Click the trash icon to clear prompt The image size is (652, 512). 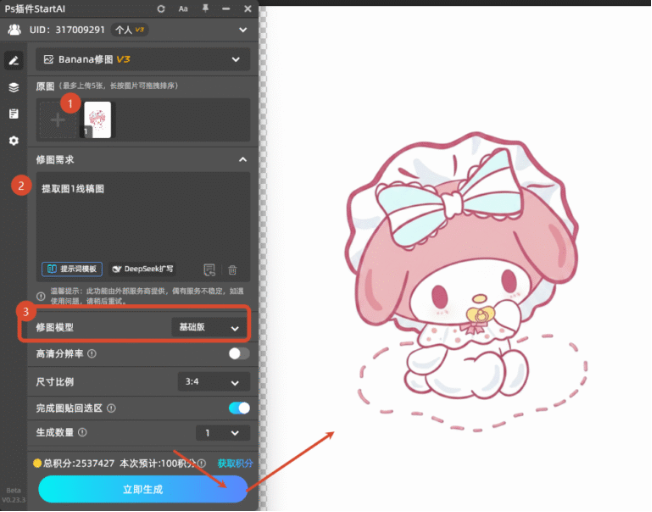pyautogui.click(x=232, y=270)
